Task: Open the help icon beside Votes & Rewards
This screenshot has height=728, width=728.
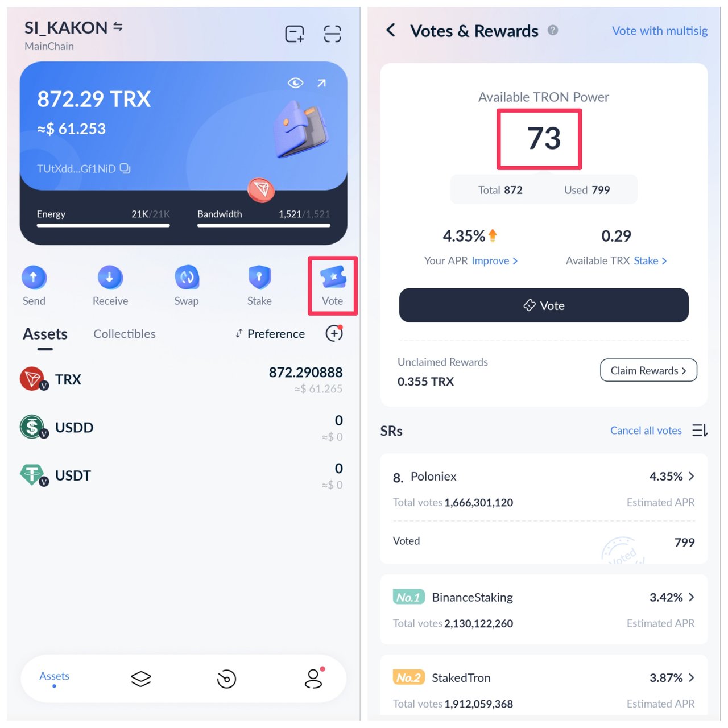Action: (553, 30)
